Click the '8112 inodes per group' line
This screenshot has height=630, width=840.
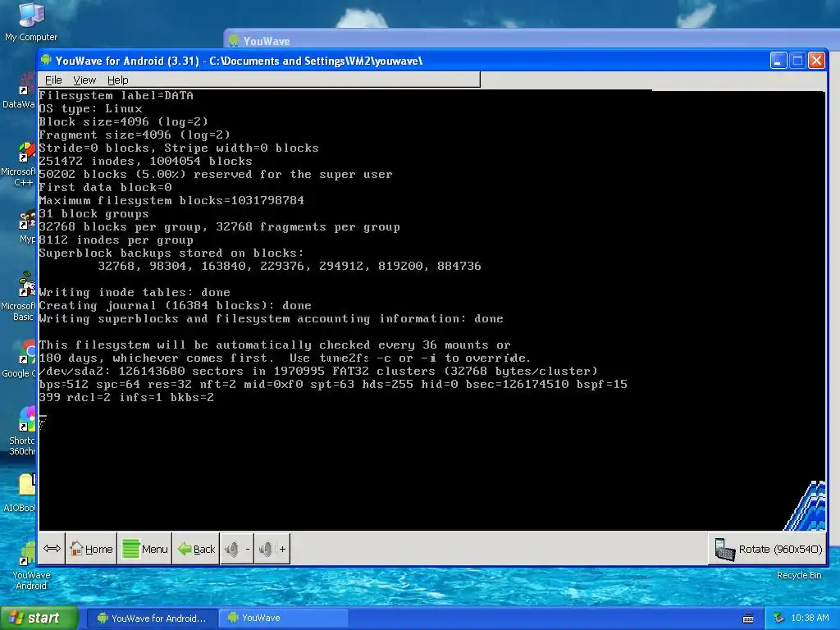(x=116, y=240)
